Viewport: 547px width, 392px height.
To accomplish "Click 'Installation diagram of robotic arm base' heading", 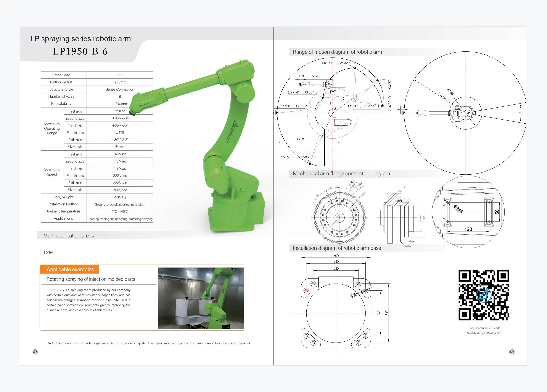I will [337, 248].
